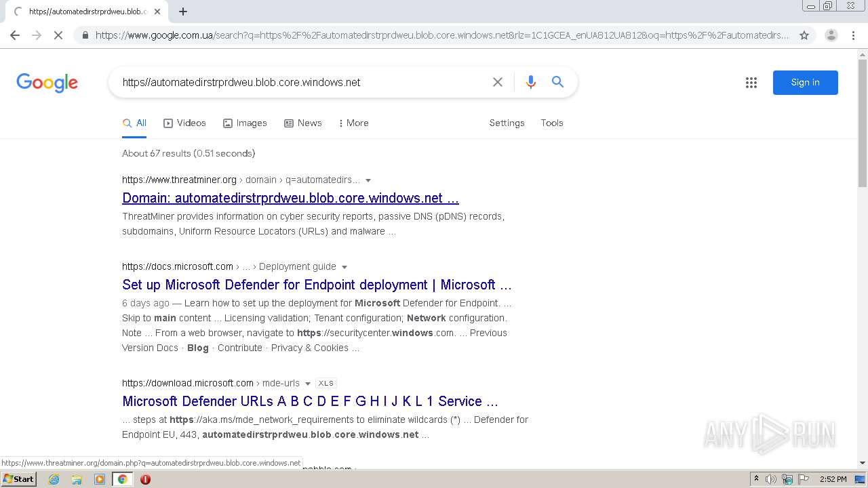The height and width of the screenshot is (488, 868).
Task: Click the https://www.threatminer.org breadcrumb
Action: pyautogui.click(x=179, y=180)
